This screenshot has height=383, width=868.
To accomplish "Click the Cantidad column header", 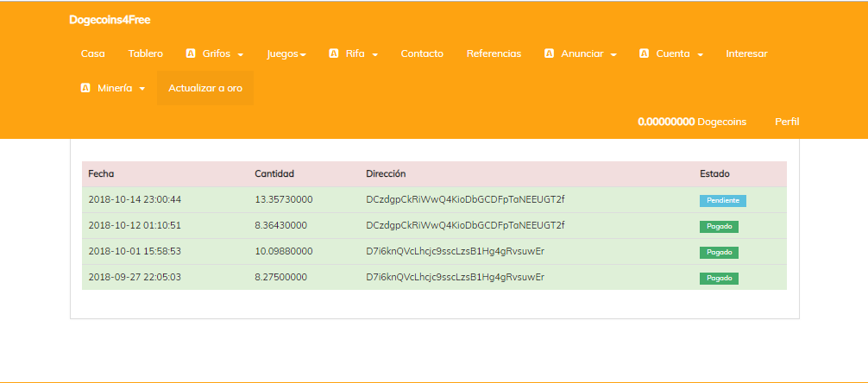I will tap(274, 173).
